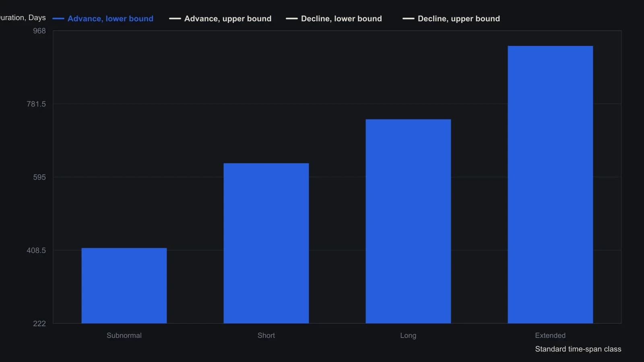Click the Short bar
The width and height of the screenshot is (644, 362).
(x=266, y=243)
